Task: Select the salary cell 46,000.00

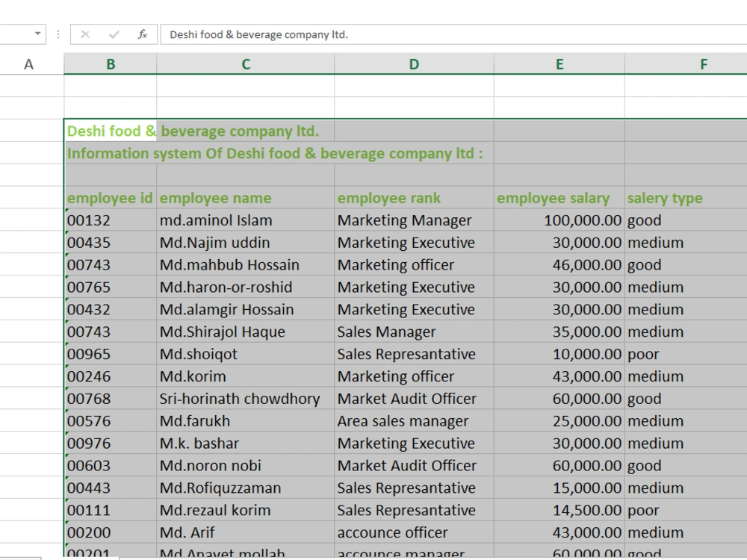Action: click(560, 265)
